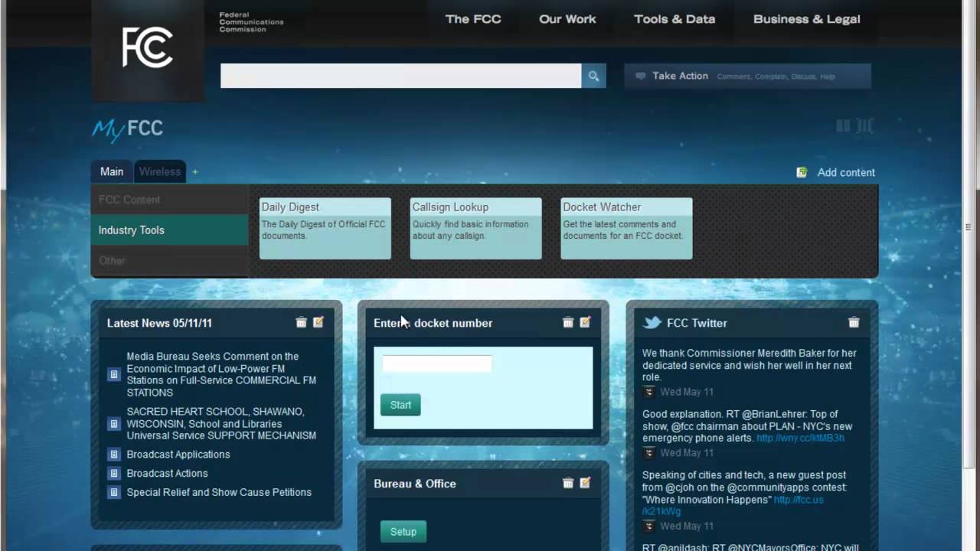Screen dimensions: 980x551
Task: Open Special Relief and Show Cause Petitions
Action: [x=219, y=492]
